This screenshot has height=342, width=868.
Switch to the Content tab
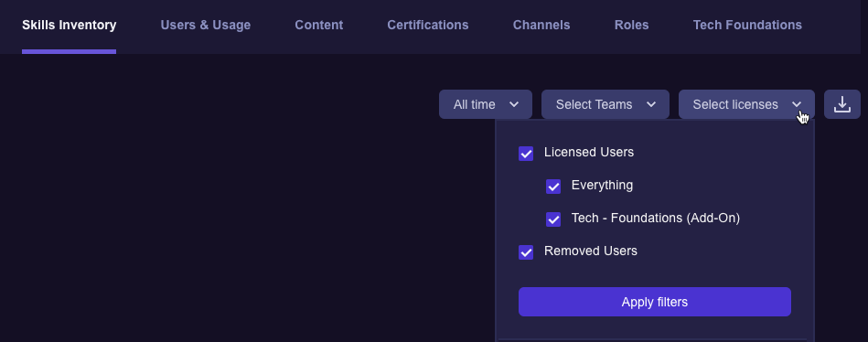(x=319, y=25)
